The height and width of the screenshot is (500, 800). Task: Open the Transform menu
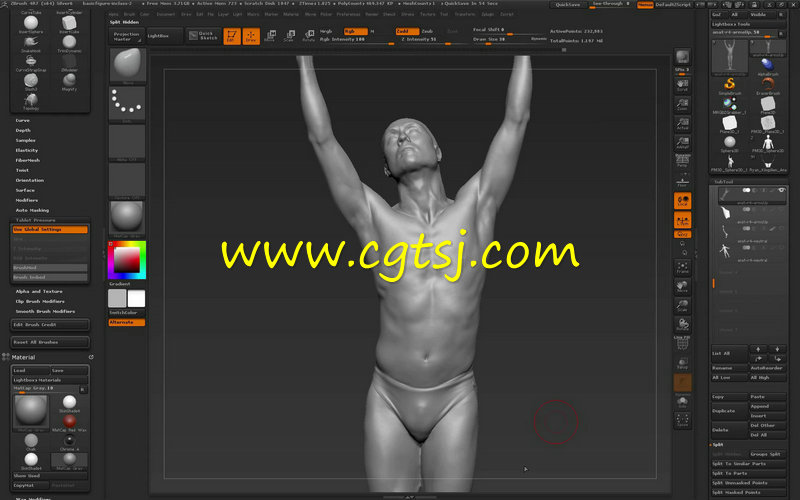(x=465, y=14)
